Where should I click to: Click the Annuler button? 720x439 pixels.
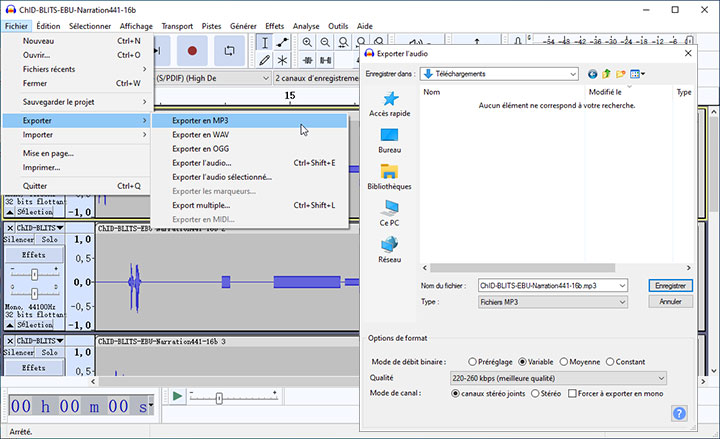669,301
